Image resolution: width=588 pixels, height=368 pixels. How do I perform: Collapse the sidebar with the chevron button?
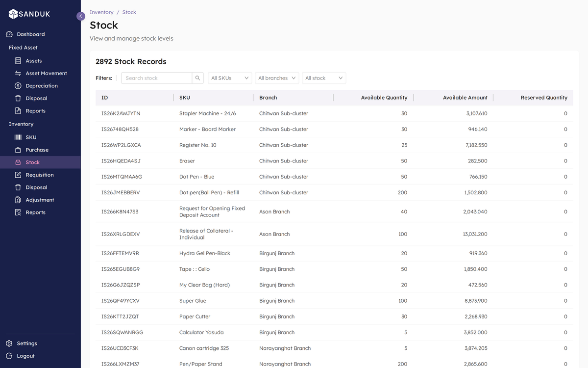coord(81,16)
